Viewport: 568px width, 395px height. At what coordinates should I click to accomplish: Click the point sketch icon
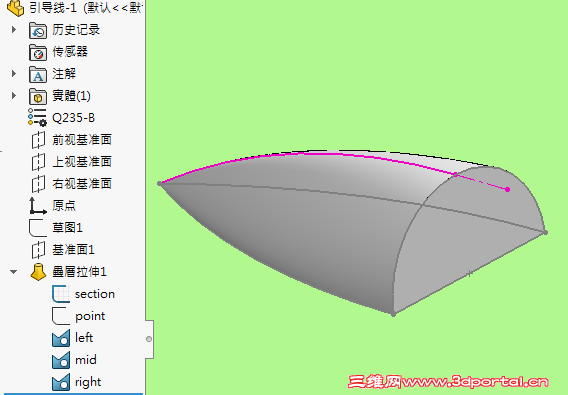60,316
